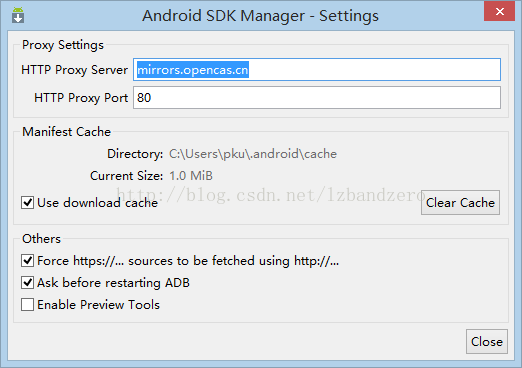Toggle Ask before restarting ADB checkbox
This screenshot has height=368, width=522.
[x=27, y=283]
